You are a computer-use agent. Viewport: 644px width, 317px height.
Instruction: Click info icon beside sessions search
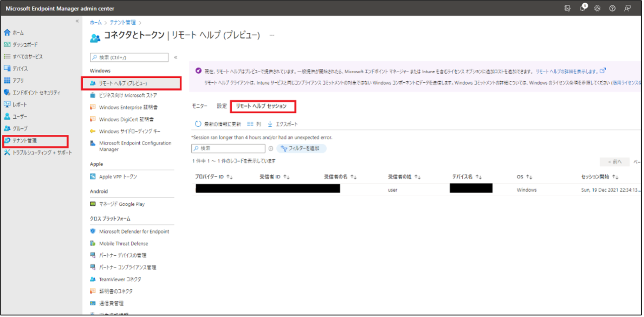point(270,149)
